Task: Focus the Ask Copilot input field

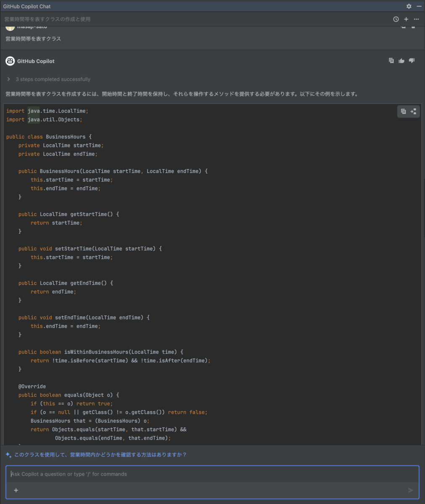Action: (212, 474)
